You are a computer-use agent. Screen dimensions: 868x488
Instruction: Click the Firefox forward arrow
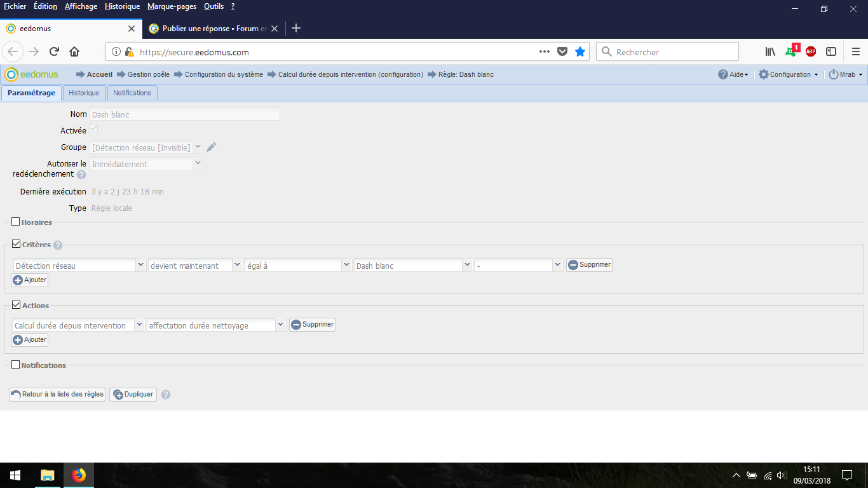click(34, 51)
